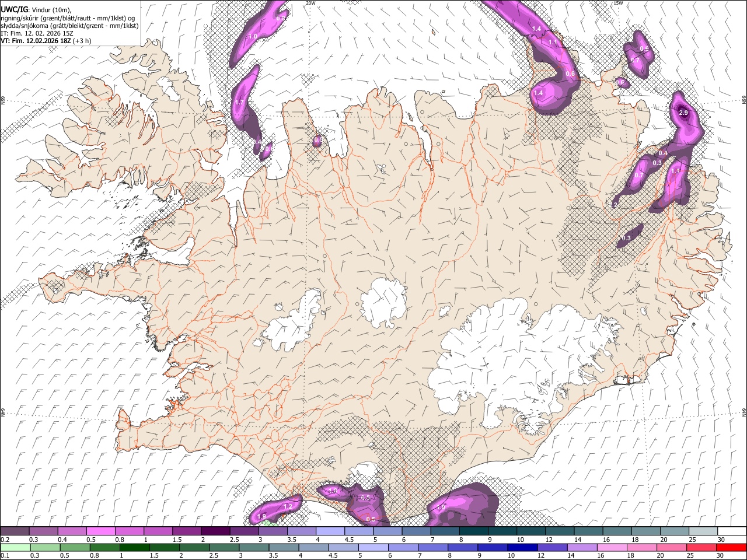Click the 'rigning/skúrir' legend description line
Image resolution: width=747 pixels, height=560 pixels.
68,18
